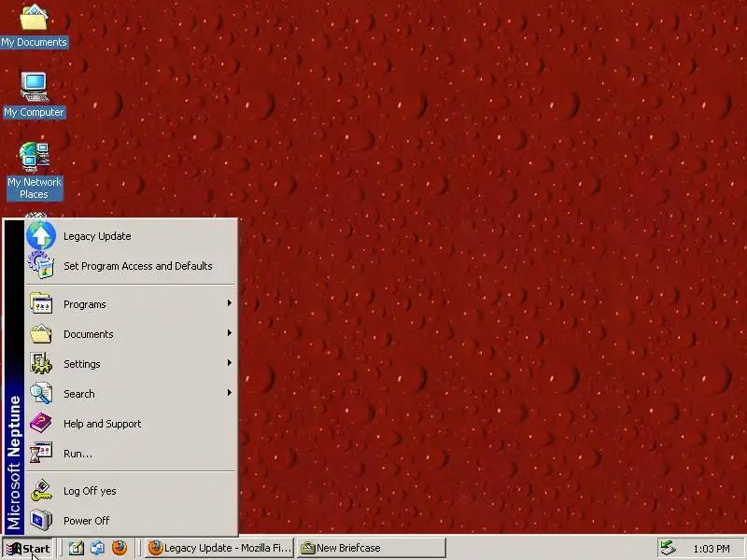Choose Run... in the Start menu

(131, 454)
